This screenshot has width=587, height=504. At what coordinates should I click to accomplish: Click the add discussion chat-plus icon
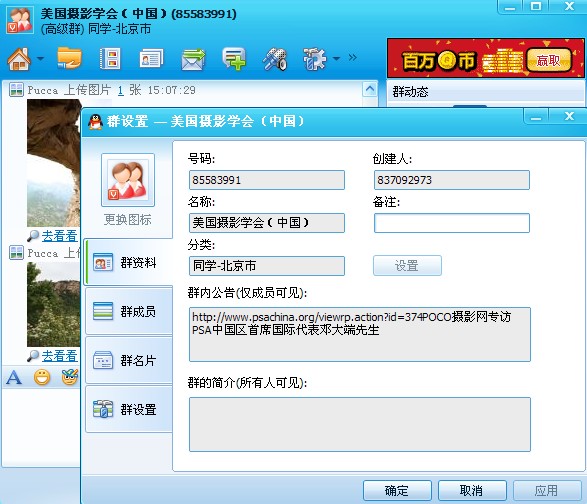tap(234, 59)
